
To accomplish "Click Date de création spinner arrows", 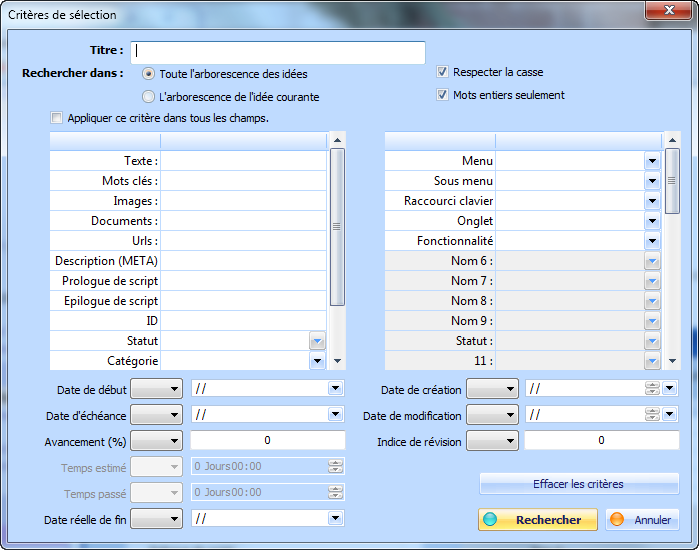I will (x=652, y=389).
